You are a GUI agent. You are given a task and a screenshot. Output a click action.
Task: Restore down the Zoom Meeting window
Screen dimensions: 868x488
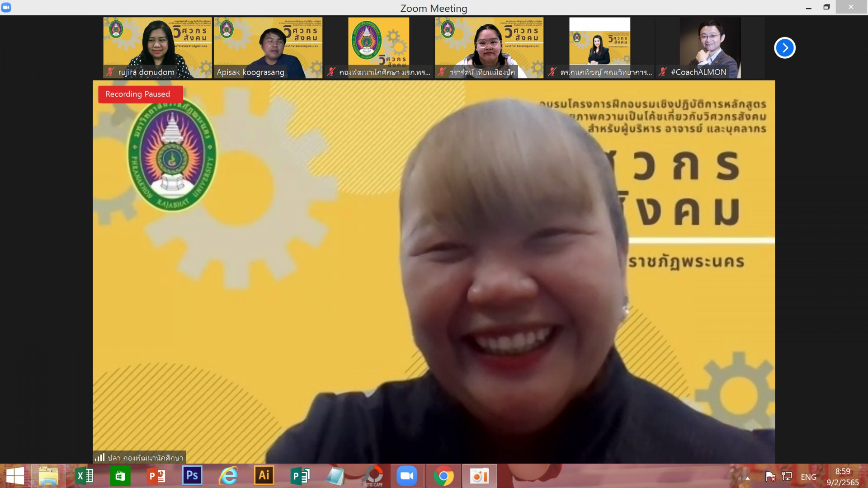[826, 7]
